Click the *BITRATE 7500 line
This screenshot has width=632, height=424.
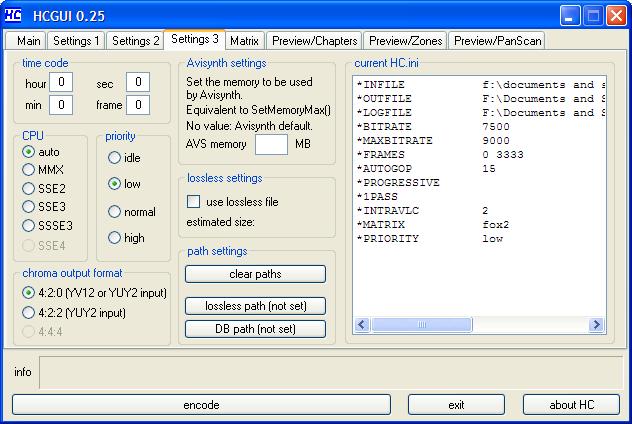click(x=433, y=127)
